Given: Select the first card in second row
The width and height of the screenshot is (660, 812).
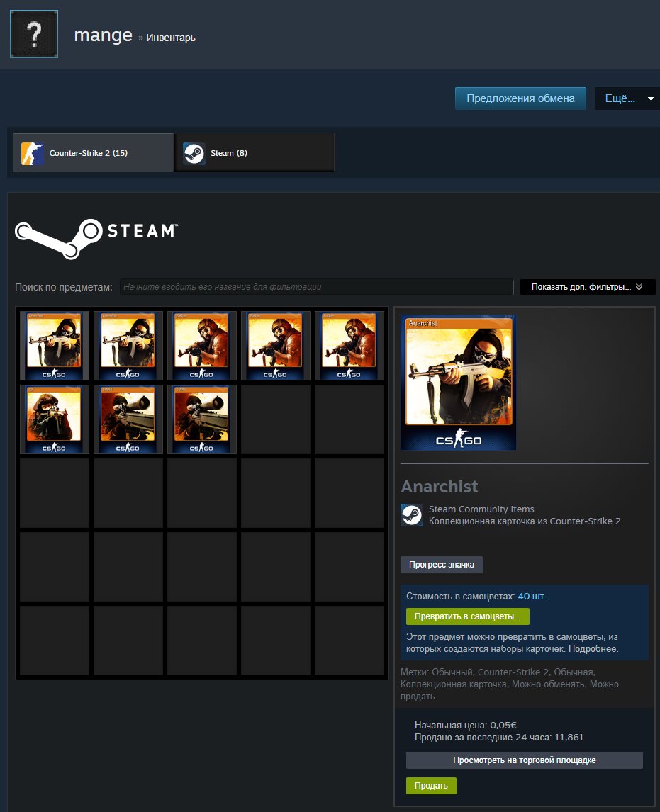Looking at the screenshot, I should click(55, 419).
